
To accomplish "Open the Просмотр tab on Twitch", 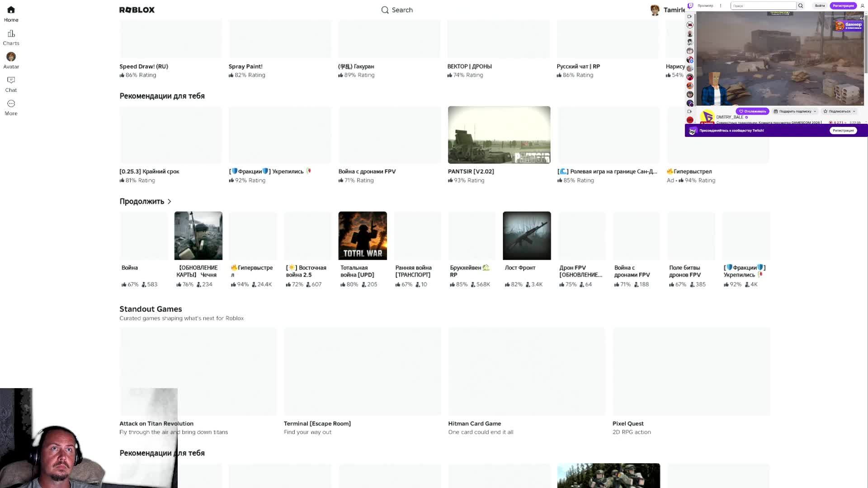I will click(705, 6).
